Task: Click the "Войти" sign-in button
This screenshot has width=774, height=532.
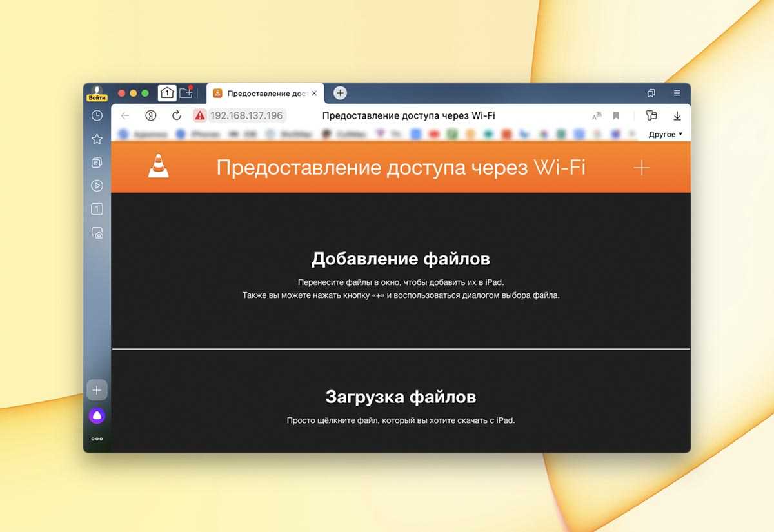Action: pos(97,97)
